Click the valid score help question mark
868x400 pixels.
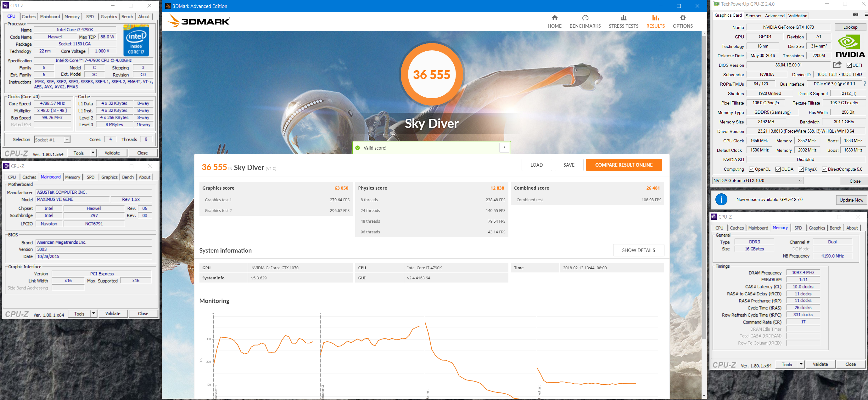tap(504, 148)
